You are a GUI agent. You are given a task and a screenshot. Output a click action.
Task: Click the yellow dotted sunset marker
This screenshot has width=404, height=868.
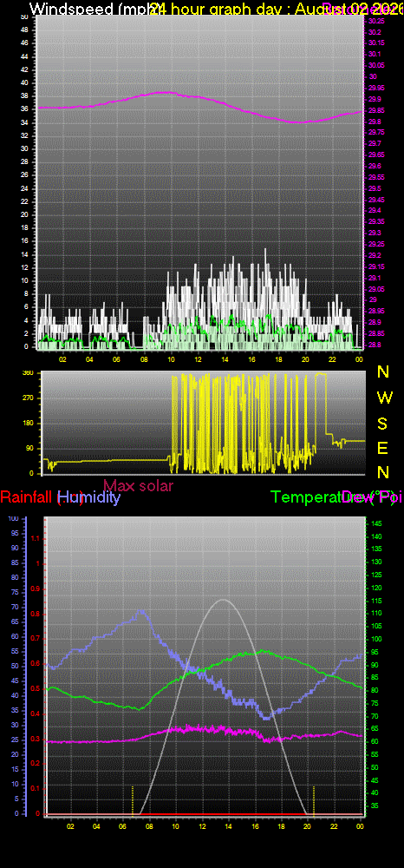click(314, 800)
